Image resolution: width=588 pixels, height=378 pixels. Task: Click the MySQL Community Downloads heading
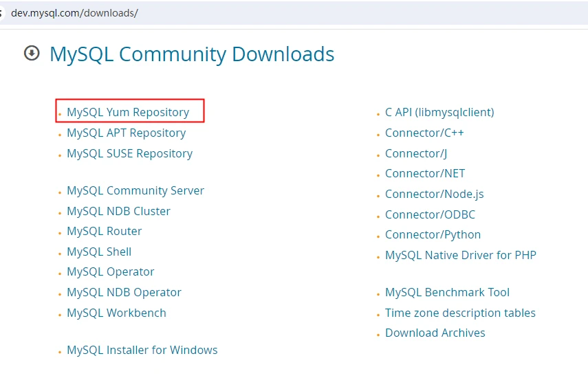[x=192, y=54]
